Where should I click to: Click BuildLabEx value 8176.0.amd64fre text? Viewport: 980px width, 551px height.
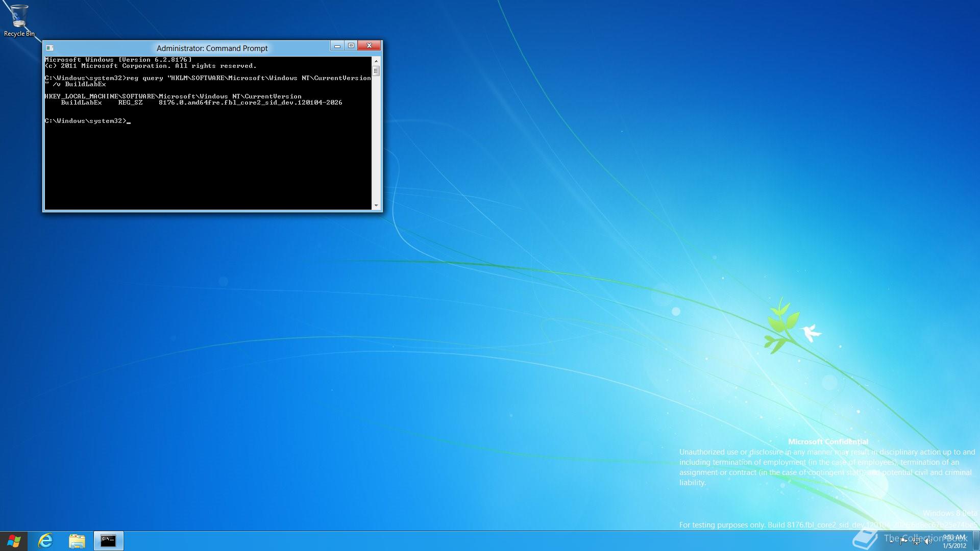click(x=250, y=103)
